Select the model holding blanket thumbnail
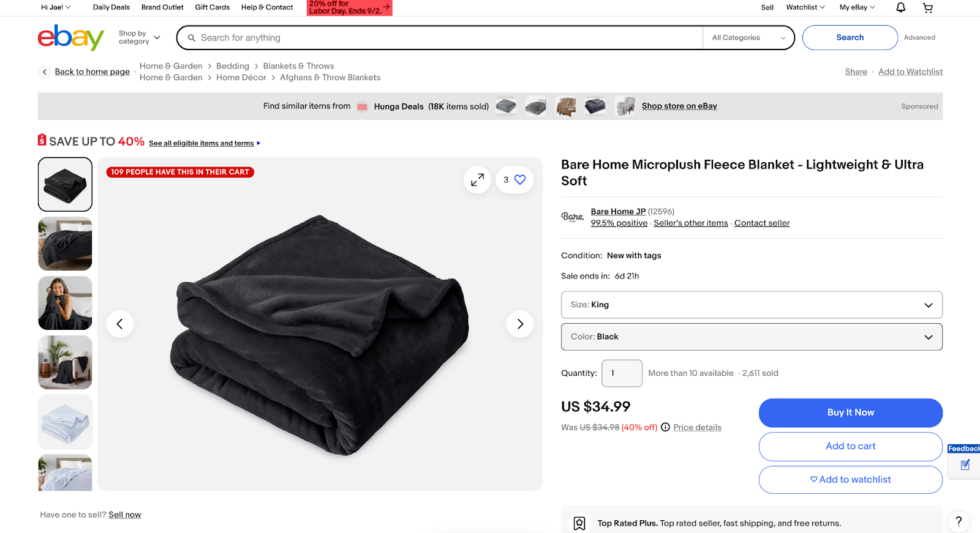The height and width of the screenshot is (533, 980). click(x=64, y=303)
